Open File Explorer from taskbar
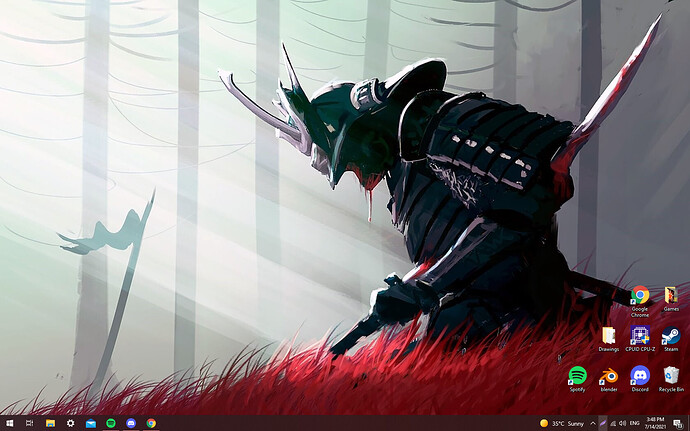The width and height of the screenshot is (690, 431). coord(51,423)
